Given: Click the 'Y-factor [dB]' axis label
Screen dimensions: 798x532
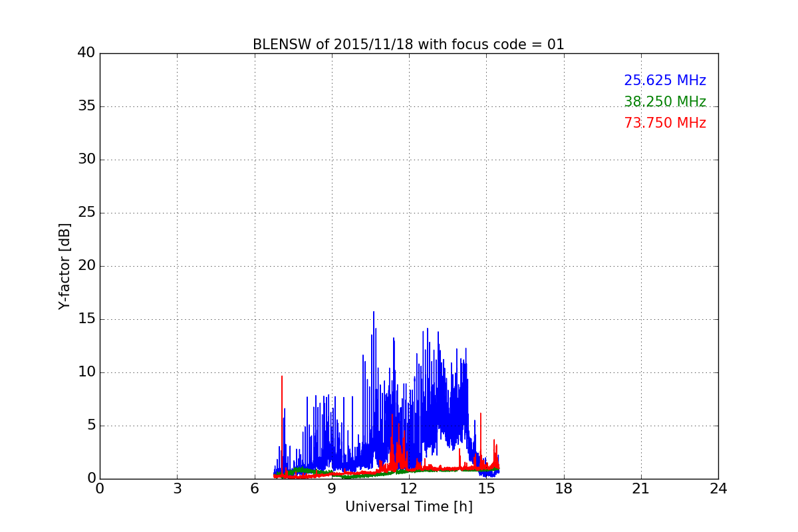Looking at the screenshot, I should 65,266.
